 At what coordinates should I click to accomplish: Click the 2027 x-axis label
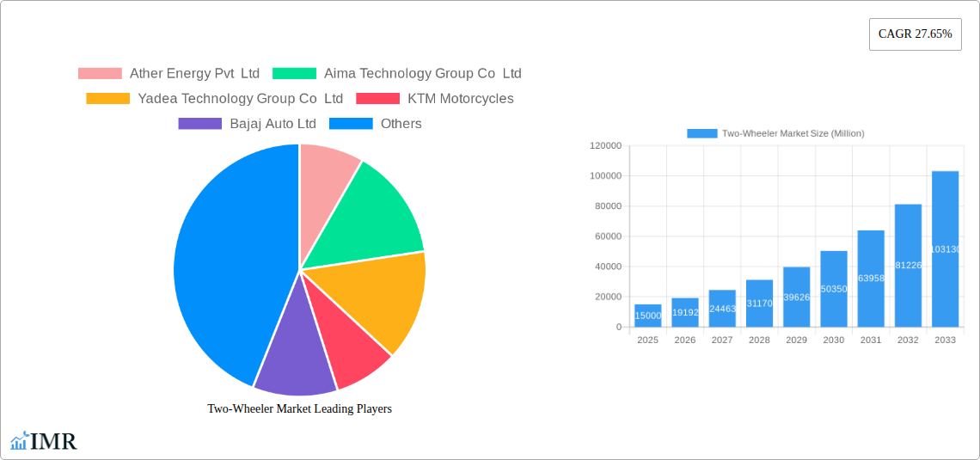click(722, 340)
